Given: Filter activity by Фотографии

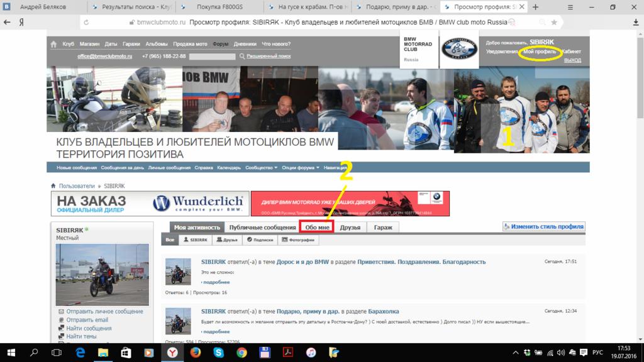Looking at the screenshot, I should click(x=298, y=240).
